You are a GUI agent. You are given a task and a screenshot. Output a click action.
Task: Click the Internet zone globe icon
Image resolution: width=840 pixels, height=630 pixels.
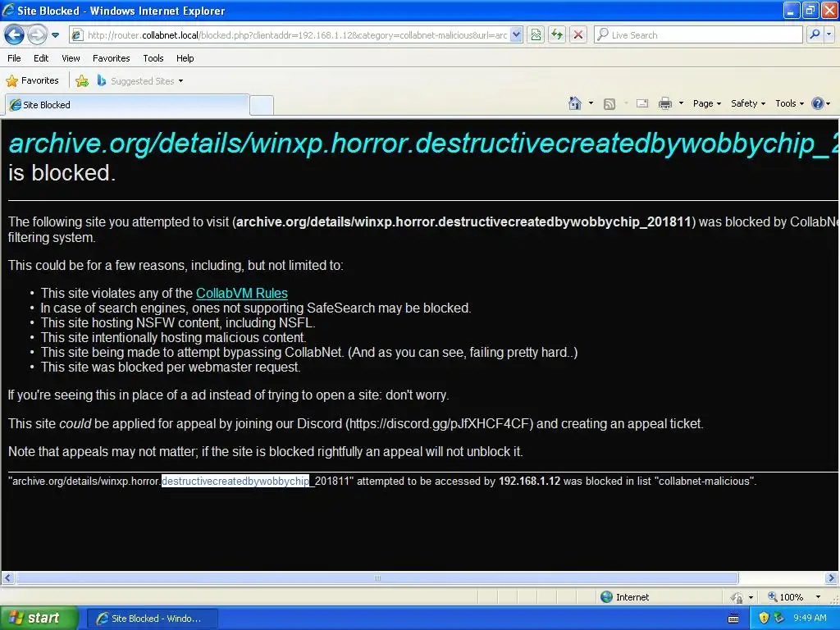pyautogui.click(x=606, y=597)
